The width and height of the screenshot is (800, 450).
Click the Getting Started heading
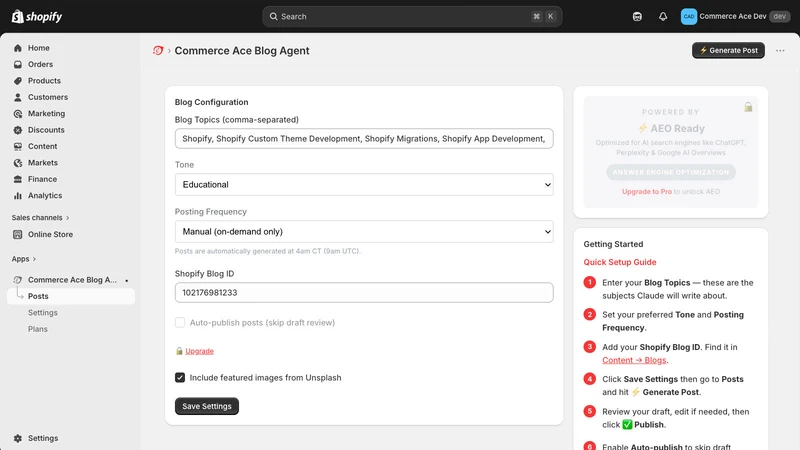(x=613, y=244)
